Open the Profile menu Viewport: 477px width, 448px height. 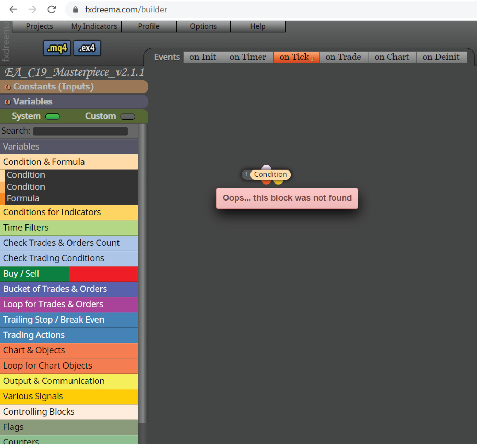[149, 26]
